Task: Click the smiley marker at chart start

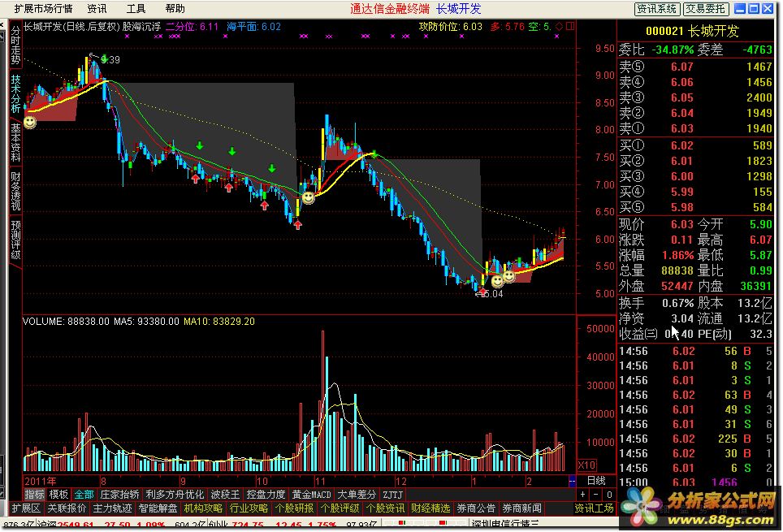Action: click(x=30, y=121)
